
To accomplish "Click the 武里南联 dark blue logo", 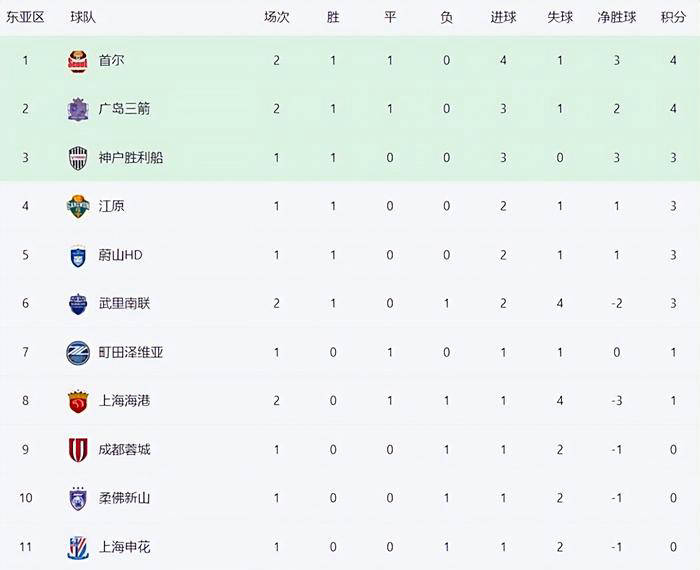I will pos(78,304).
